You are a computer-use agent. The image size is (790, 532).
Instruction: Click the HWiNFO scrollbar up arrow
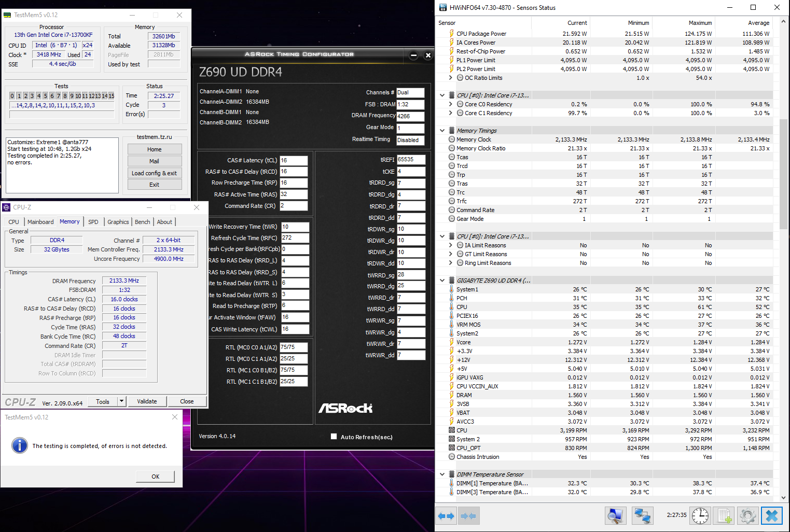tap(784, 22)
